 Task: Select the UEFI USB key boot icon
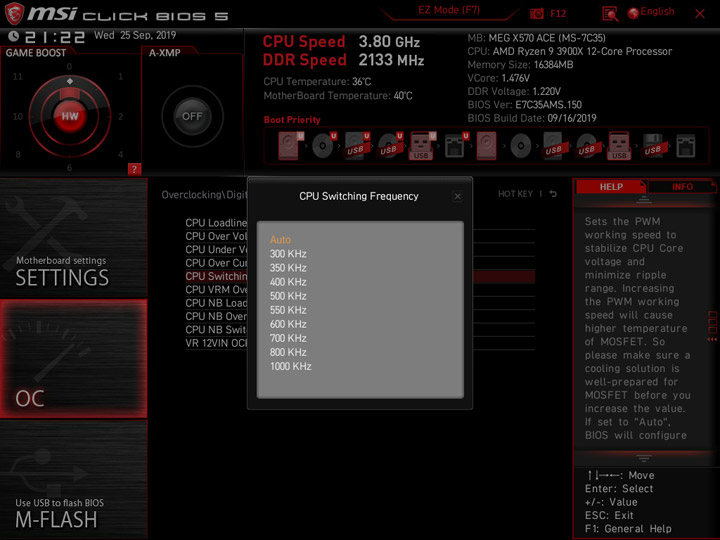[422, 146]
